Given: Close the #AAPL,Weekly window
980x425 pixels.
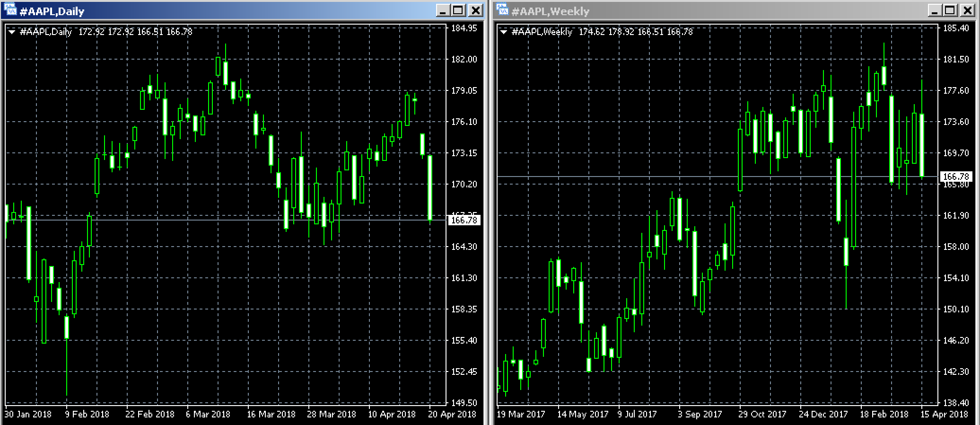Looking at the screenshot, I should (967, 10).
